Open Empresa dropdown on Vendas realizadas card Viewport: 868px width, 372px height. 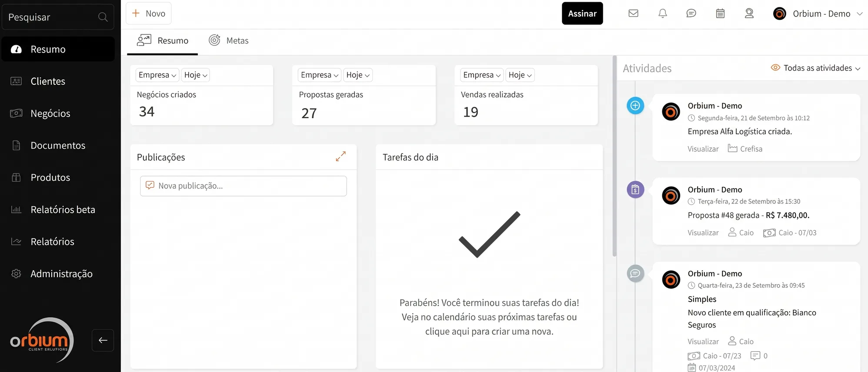tap(482, 75)
